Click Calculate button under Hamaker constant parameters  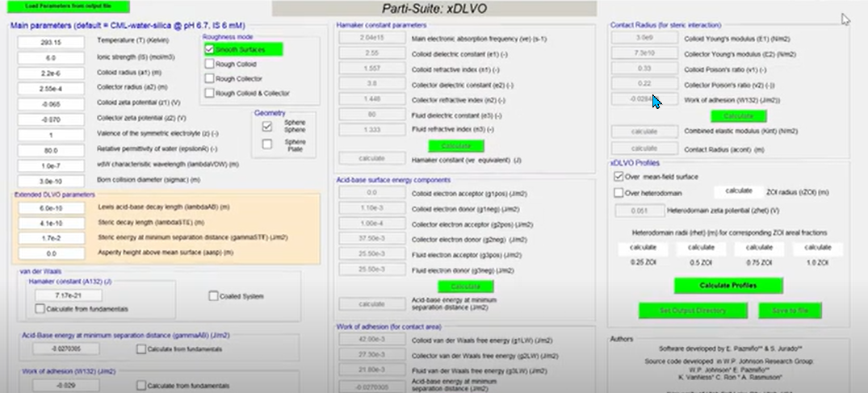pyautogui.click(x=456, y=145)
